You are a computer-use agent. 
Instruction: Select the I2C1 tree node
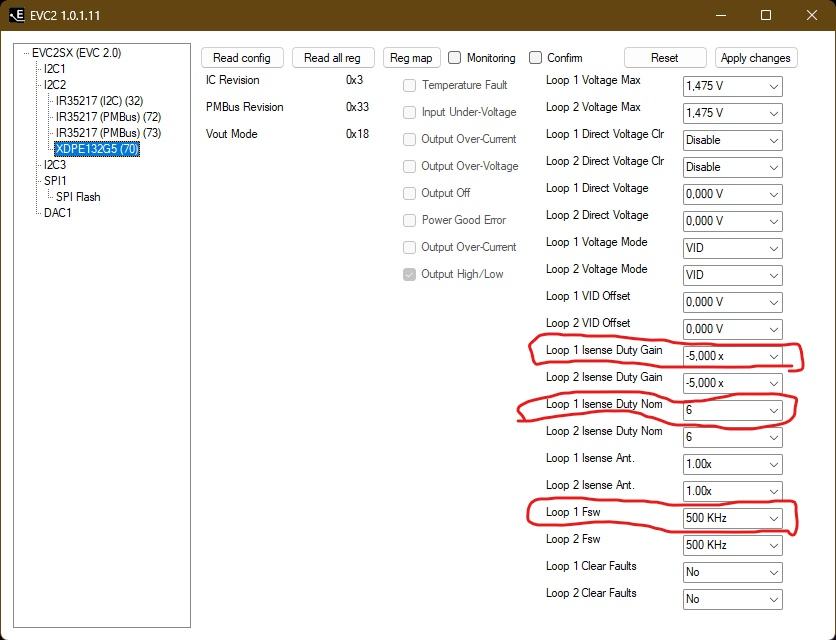(55, 69)
